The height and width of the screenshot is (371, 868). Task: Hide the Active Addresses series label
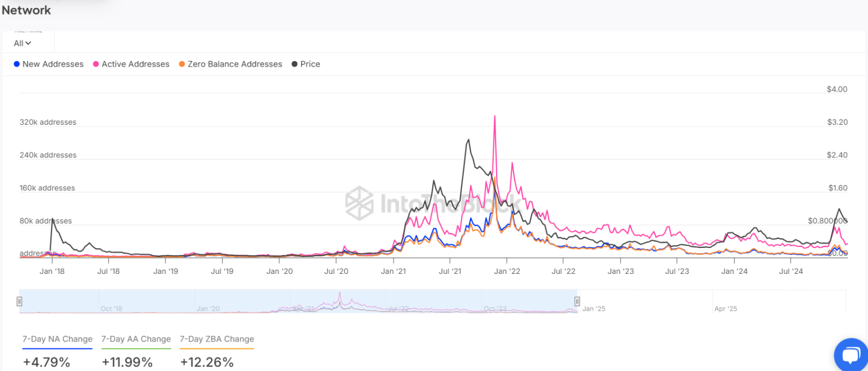point(135,64)
